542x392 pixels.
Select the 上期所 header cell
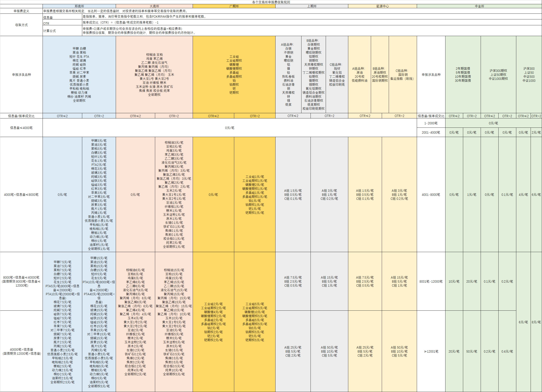[x=312, y=6]
